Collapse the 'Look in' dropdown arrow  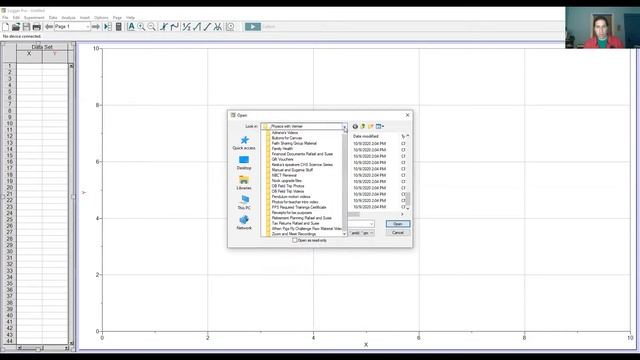(344, 127)
